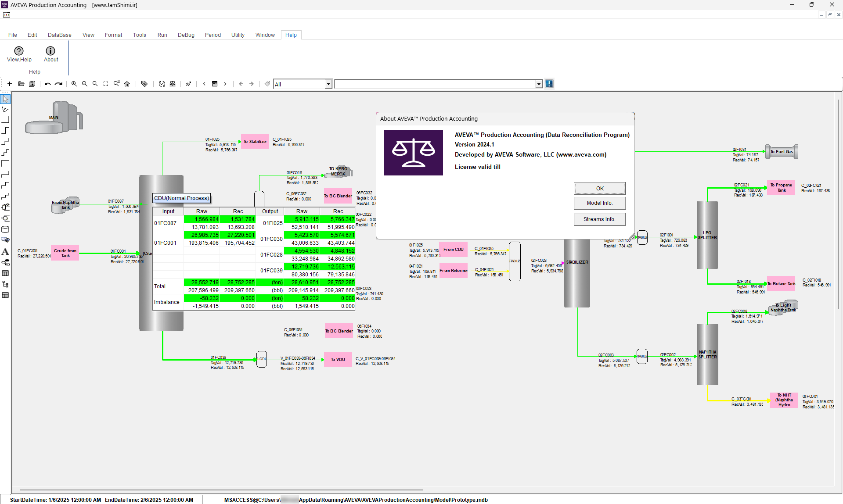Open the Run menu

(x=162, y=35)
